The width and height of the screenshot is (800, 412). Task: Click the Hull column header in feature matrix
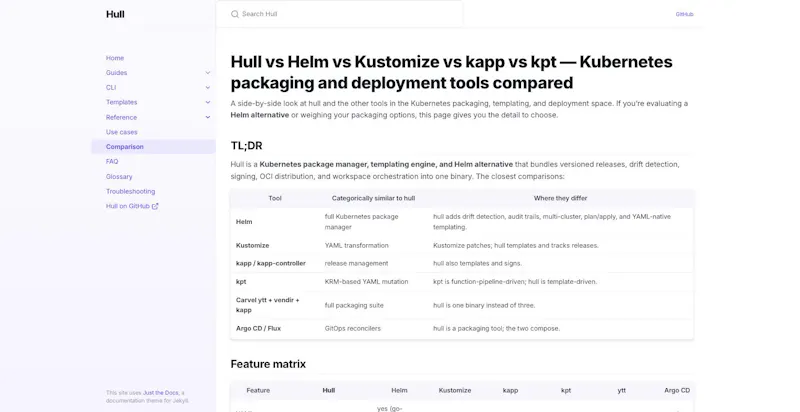[x=329, y=391]
